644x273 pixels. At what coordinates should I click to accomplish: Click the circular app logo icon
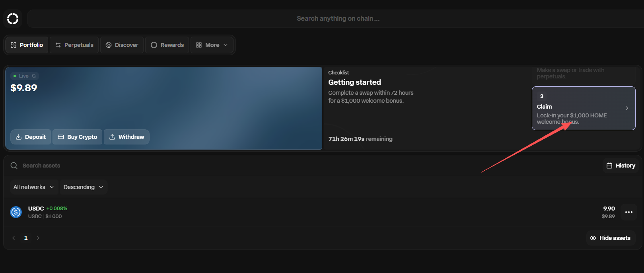13,19
